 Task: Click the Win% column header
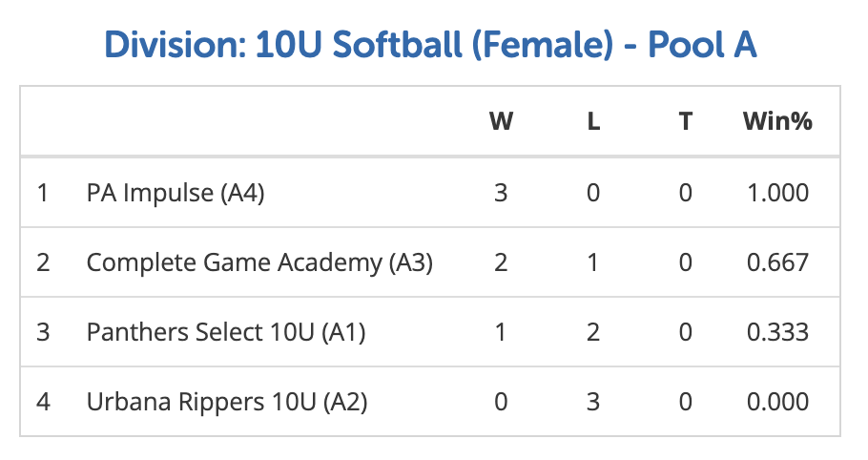pyautogui.click(x=777, y=121)
